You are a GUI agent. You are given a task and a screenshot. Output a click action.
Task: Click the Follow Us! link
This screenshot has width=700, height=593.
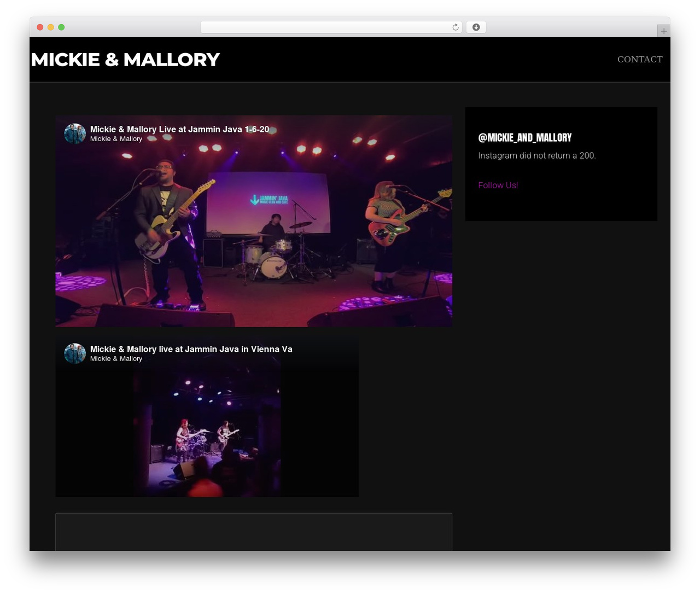click(498, 185)
